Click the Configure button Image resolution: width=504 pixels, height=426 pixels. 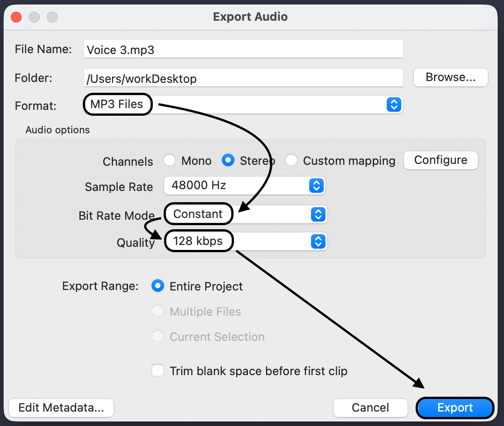pos(440,160)
